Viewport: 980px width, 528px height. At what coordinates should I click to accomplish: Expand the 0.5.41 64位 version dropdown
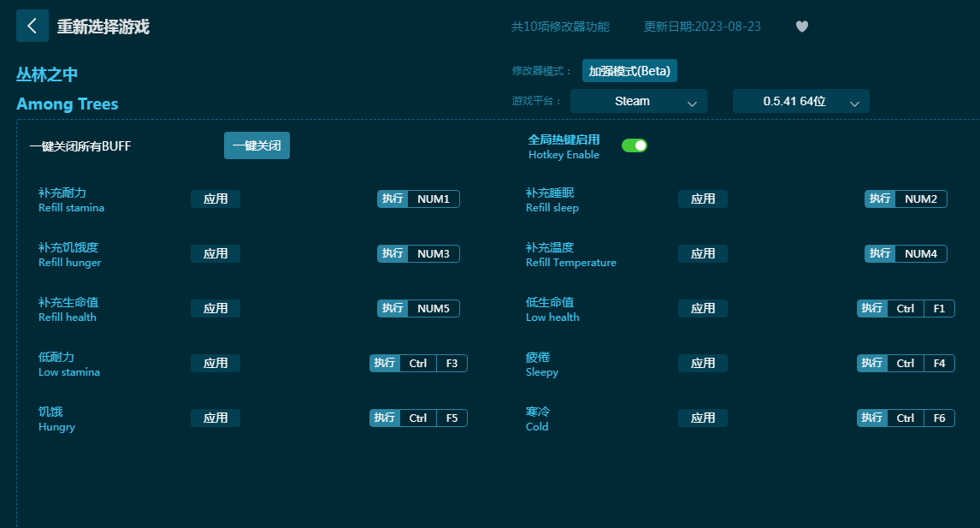[x=800, y=101]
